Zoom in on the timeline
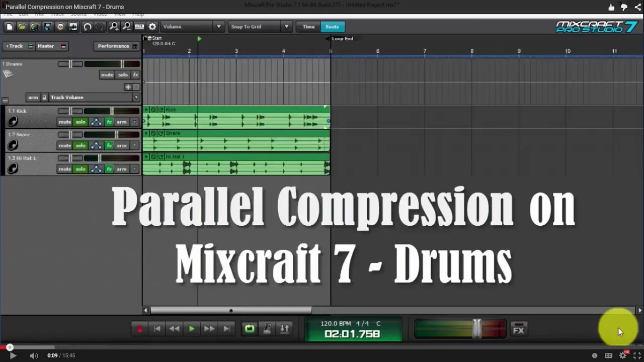Viewport: 644px width, 362px height. pyautogui.click(x=114, y=27)
